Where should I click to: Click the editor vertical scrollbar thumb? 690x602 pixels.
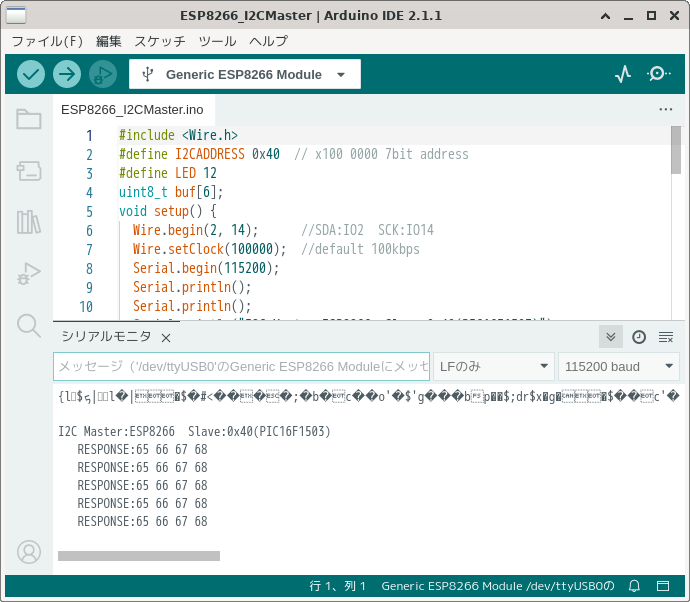pos(676,150)
